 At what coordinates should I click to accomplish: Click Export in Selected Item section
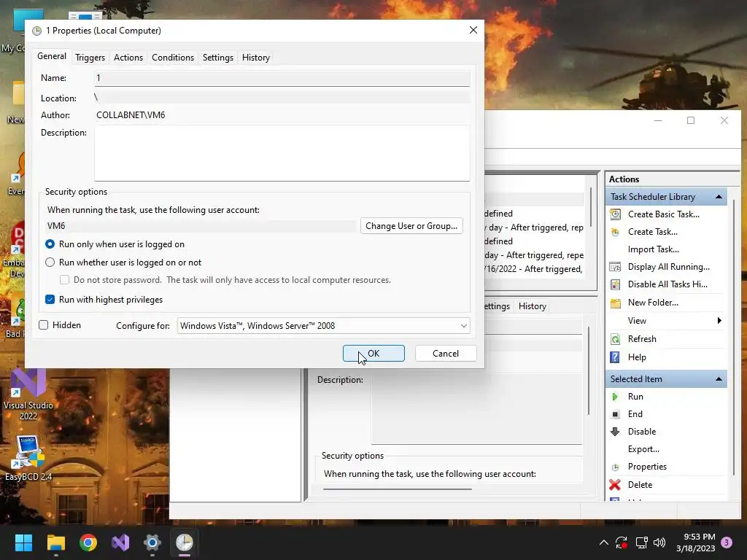click(643, 449)
